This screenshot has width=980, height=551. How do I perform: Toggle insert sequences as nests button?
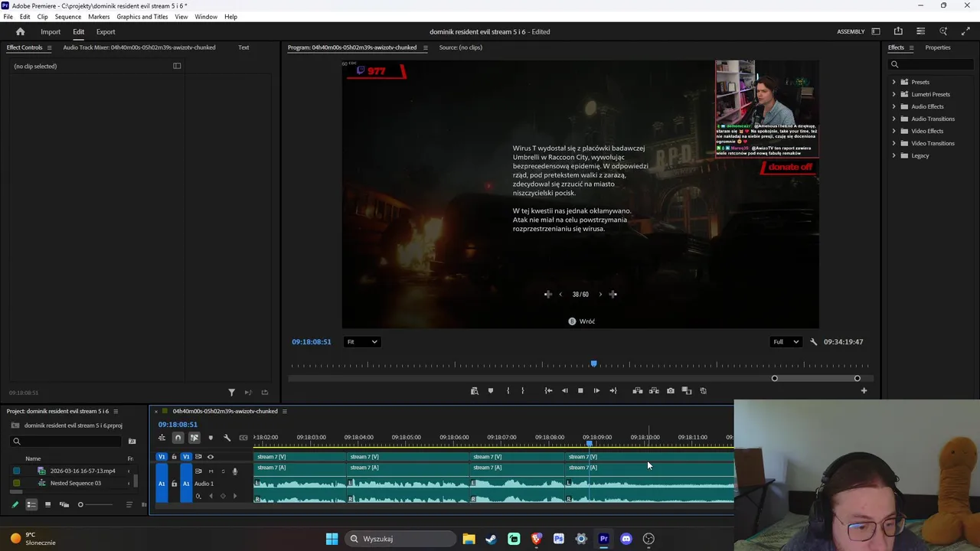(162, 438)
